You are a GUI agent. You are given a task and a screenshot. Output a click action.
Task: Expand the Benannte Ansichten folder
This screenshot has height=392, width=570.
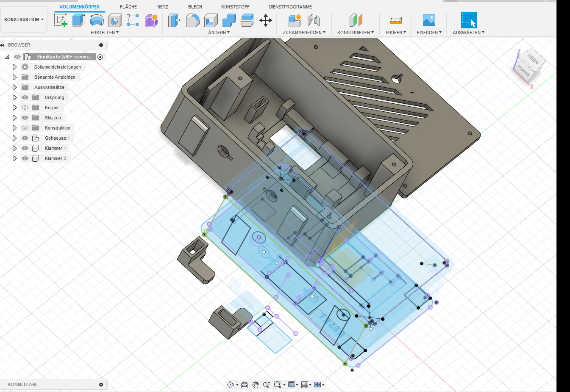14,77
